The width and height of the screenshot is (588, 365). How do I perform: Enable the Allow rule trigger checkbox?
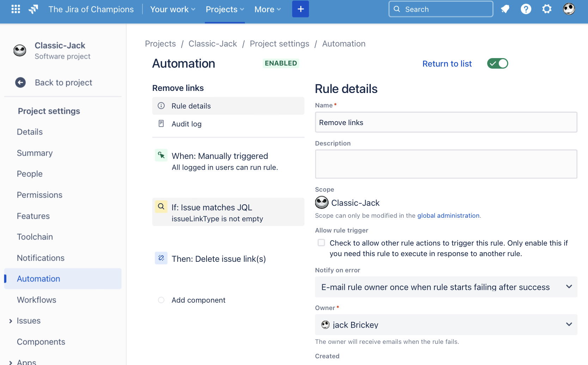(321, 243)
